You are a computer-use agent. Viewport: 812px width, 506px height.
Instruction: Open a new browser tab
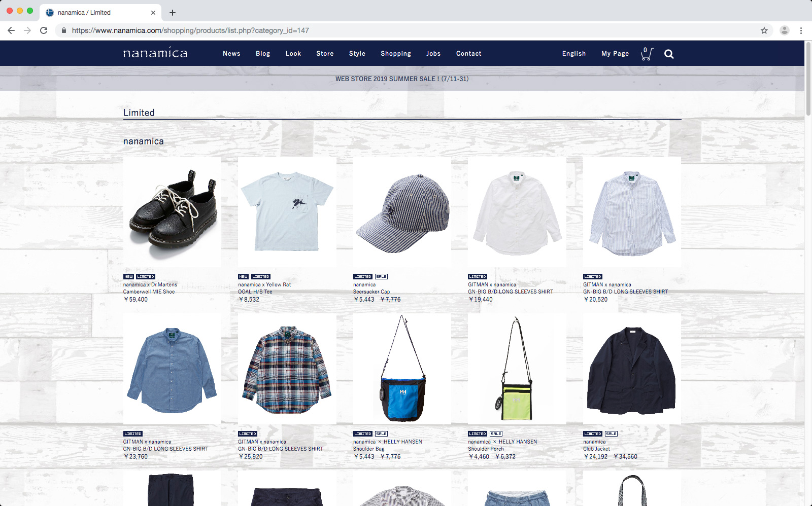coord(173,13)
